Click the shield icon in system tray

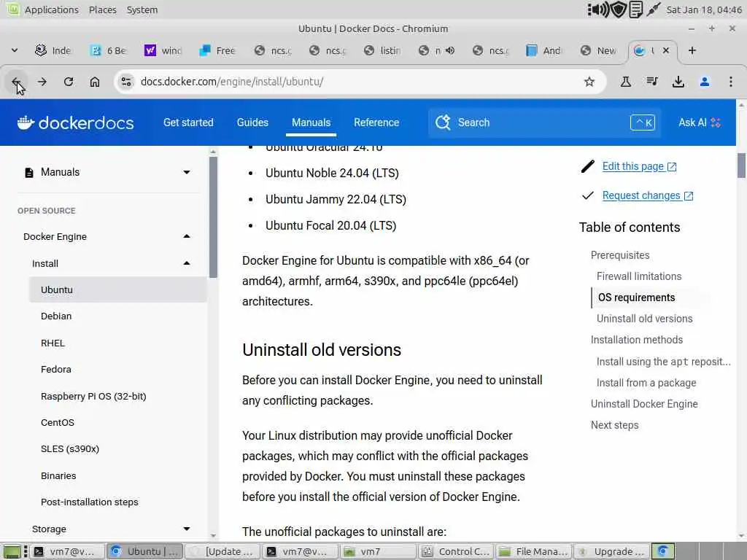point(619,9)
